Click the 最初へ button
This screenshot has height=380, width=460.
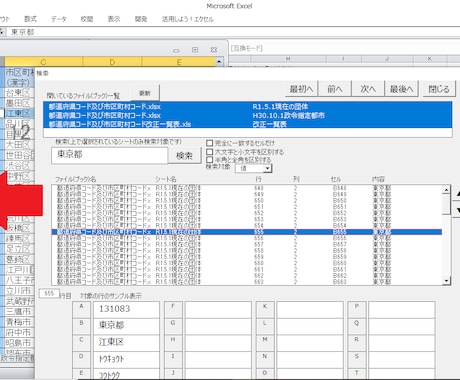click(x=301, y=89)
